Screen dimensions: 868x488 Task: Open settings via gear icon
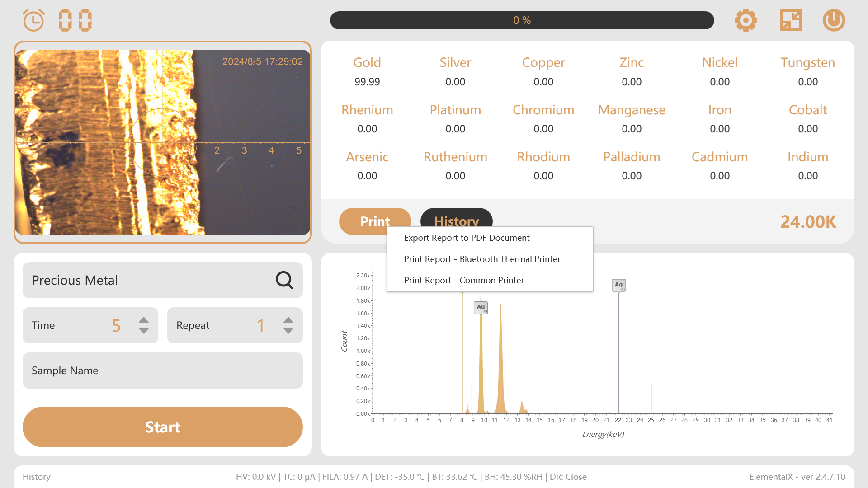coord(745,20)
